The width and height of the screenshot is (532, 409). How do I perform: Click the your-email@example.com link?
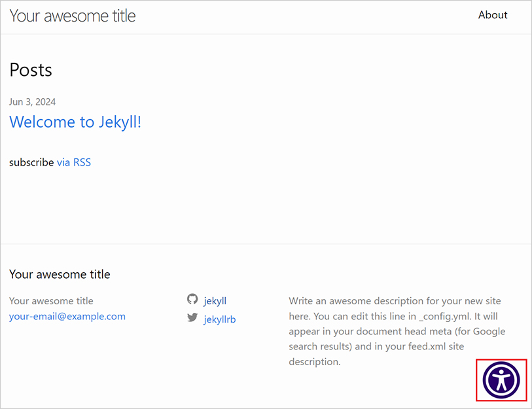point(67,316)
